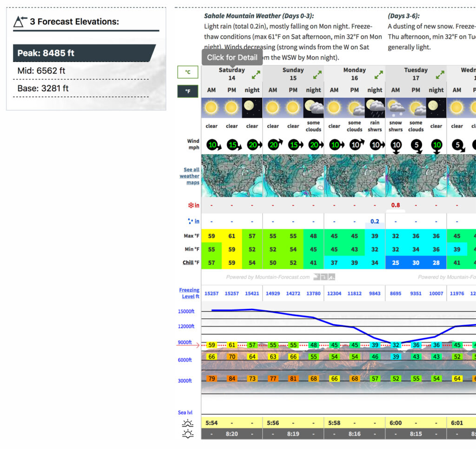
Task: Click freezing level value 15421
Action: point(252,294)
